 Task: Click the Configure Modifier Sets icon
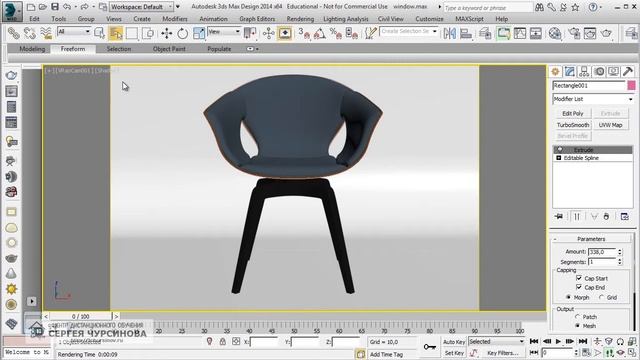click(x=624, y=216)
